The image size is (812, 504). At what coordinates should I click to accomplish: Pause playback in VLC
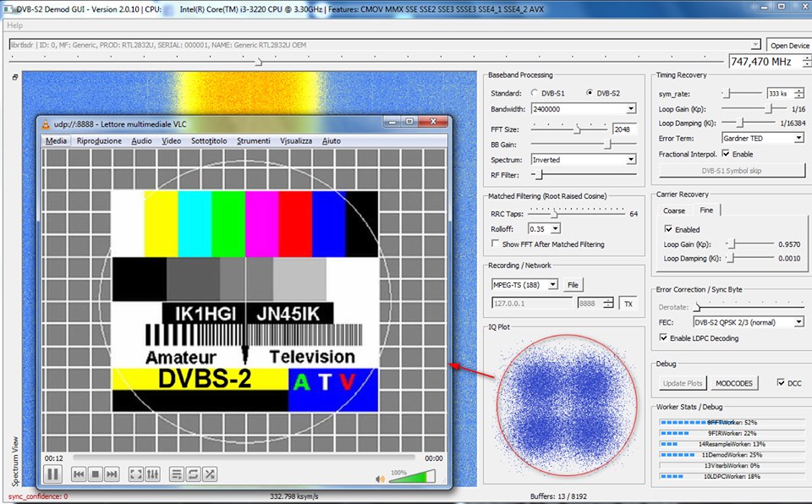(52, 474)
